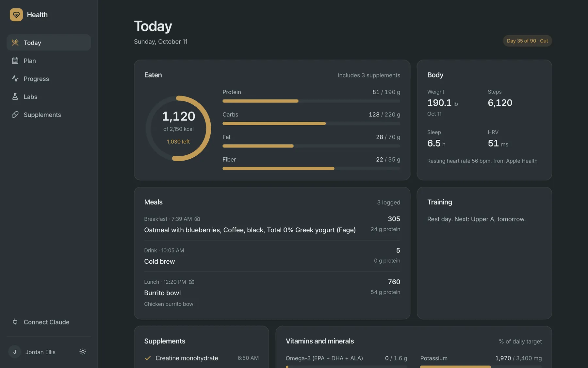Open the Jordan Ellis profile name
This screenshot has width=588, height=368.
[41, 352]
